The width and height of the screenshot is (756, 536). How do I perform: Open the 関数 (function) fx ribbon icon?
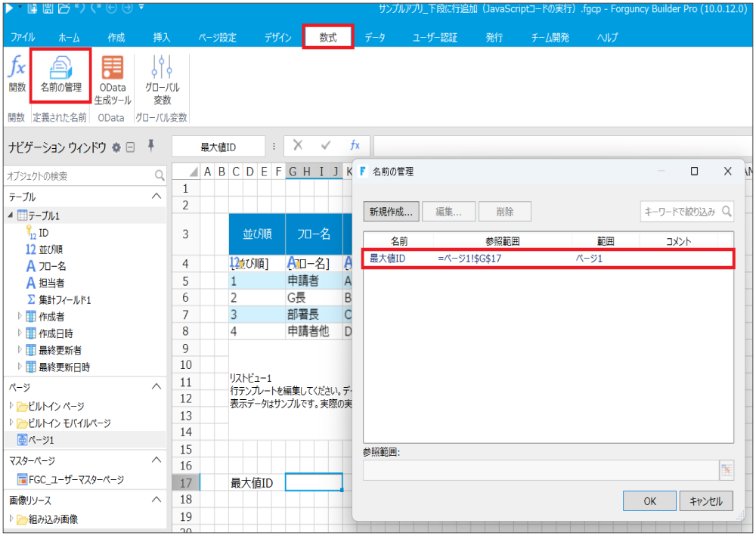tap(17, 74)
